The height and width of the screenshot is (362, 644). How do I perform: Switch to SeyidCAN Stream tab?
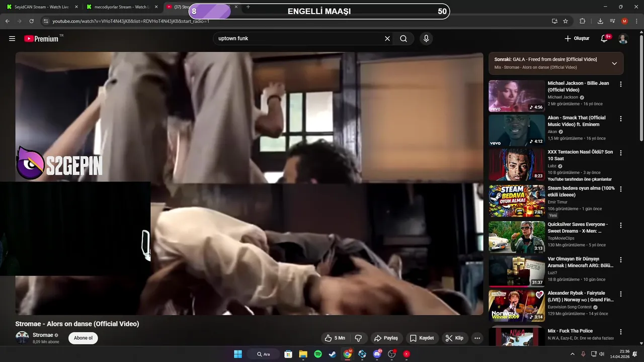point(42,7)
